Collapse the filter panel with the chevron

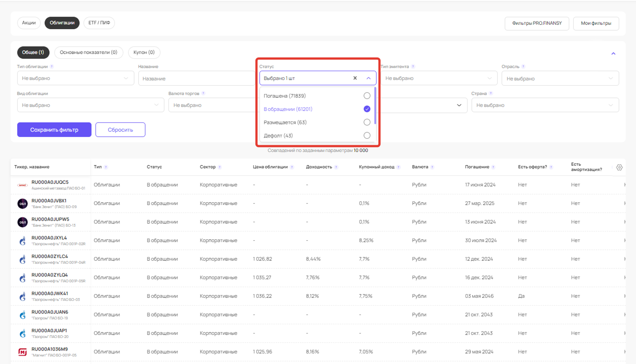pyautogui.click(x=613, y=53)
